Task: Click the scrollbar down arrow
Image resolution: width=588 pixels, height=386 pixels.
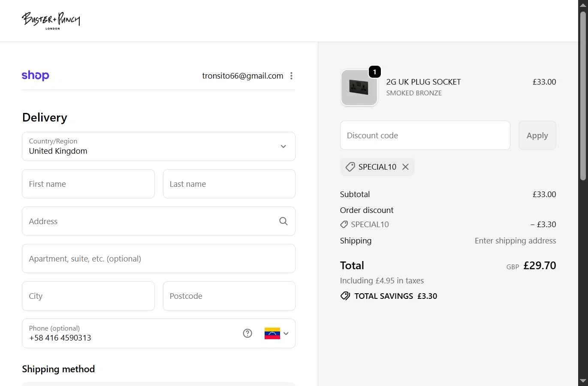Action: [x=583, y=381]
